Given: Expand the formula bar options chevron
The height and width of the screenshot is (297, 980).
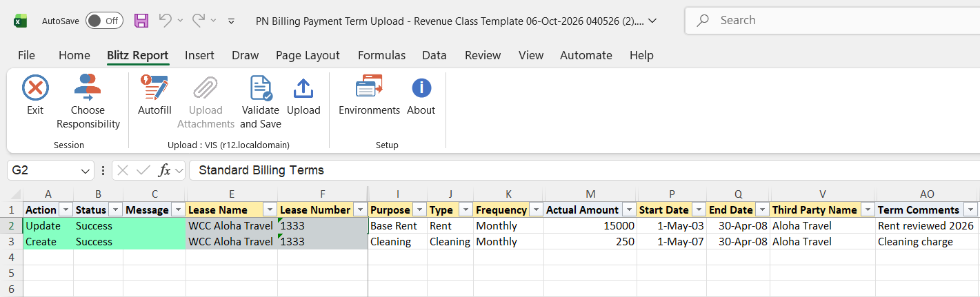Looking at the screenshot, I should [179, 170].
